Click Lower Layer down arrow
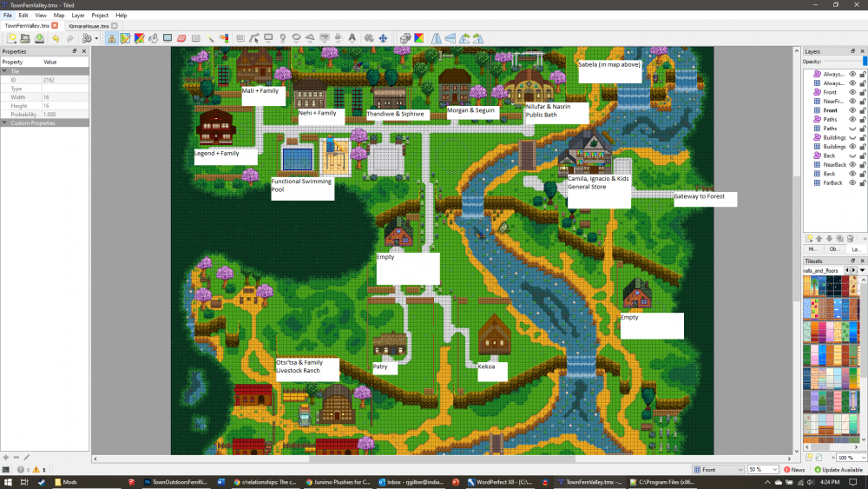Screen dimensions: 868x489 tap(829, 239)
